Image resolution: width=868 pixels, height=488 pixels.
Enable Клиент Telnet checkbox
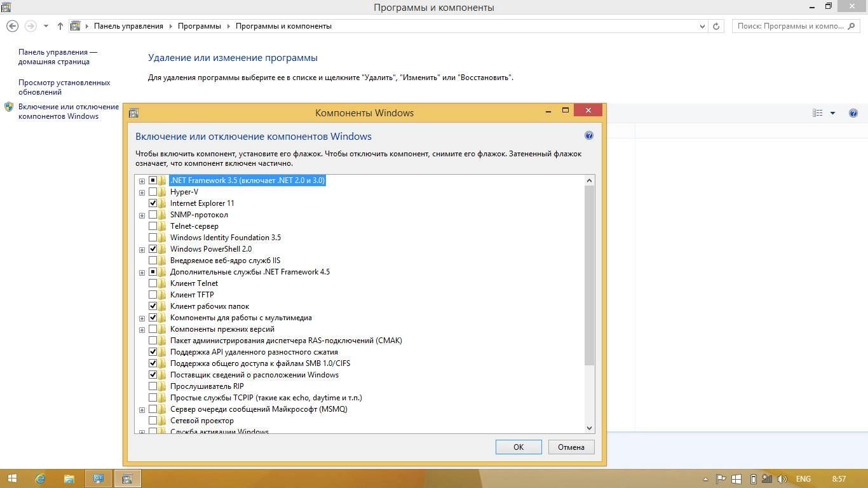tap(153, 283)
